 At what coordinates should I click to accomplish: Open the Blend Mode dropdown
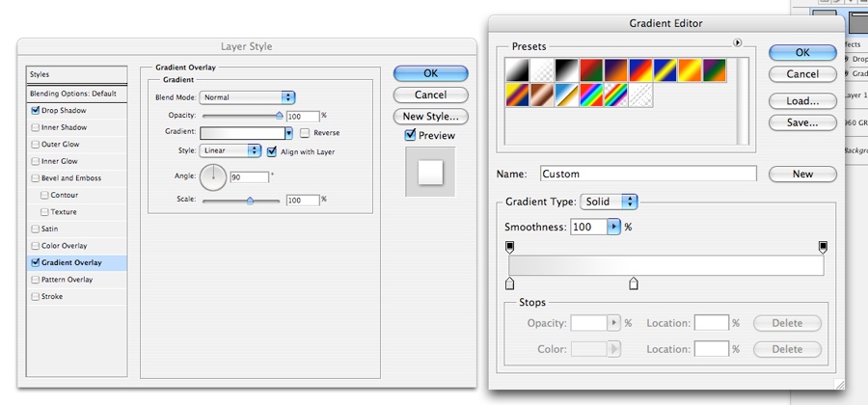(247, 97)
